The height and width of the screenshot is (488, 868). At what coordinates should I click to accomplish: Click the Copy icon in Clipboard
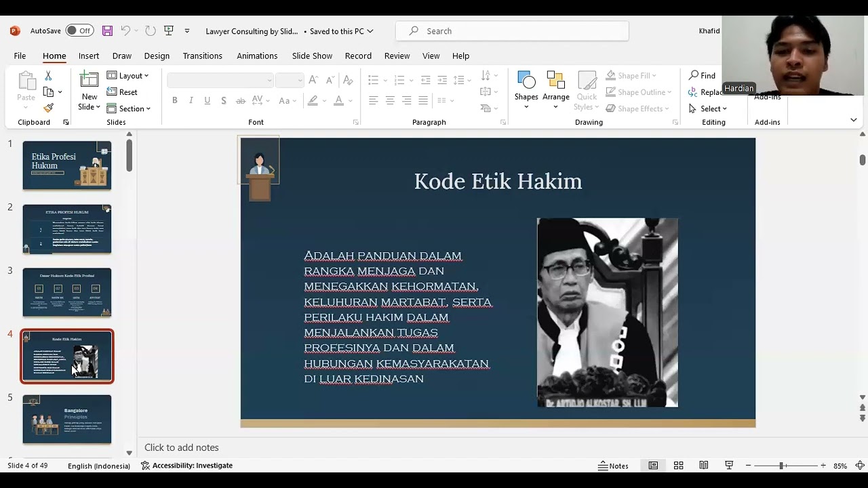tap(48, 92)
